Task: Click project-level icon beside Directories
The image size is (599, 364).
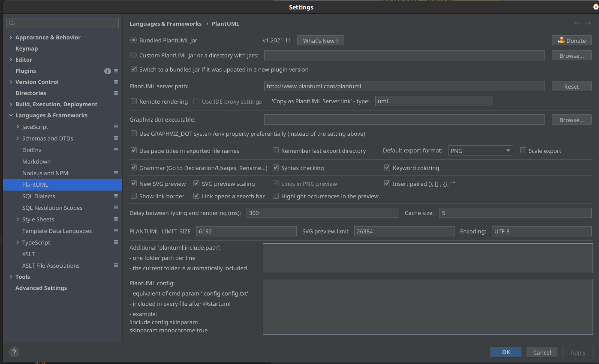Action: point(116,93)
